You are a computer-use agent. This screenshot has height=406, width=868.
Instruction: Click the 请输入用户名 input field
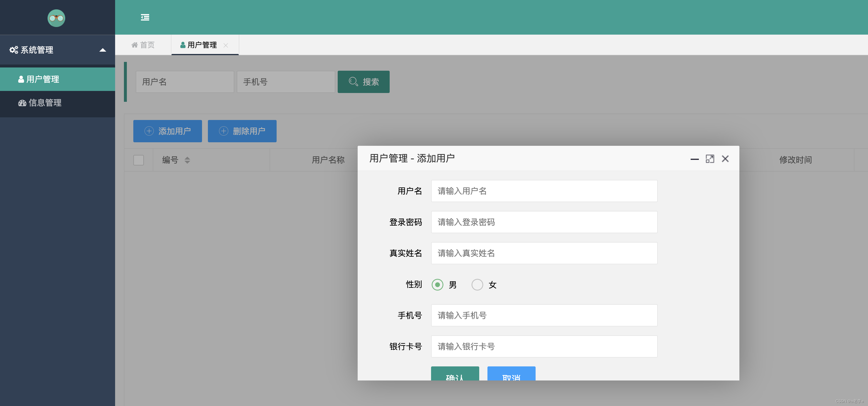tap(544, 191)
